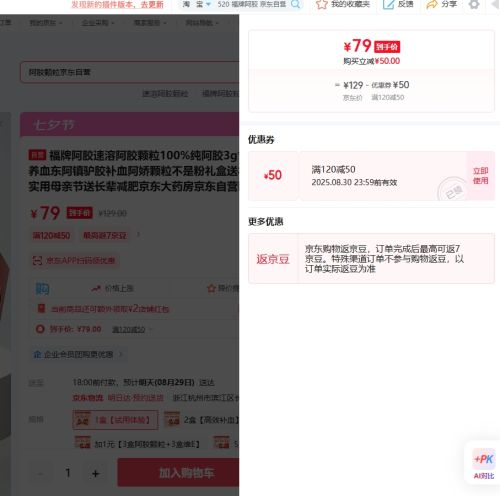
Task: Expand 企业会员团购更优惠 chevron
Action: pyautogui.click(x=121, y=354)
